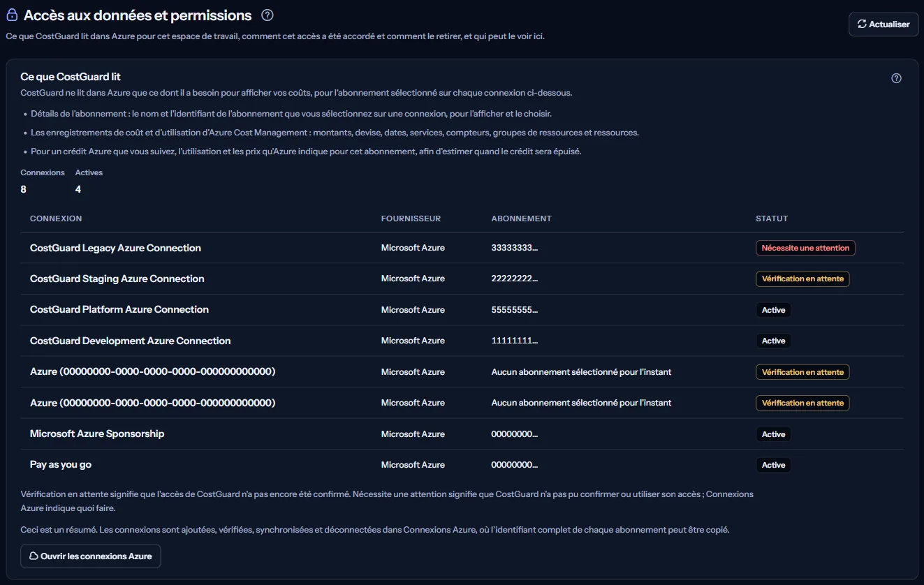Select the CostGuard Development Azure Connection row name

pos(130,341)
